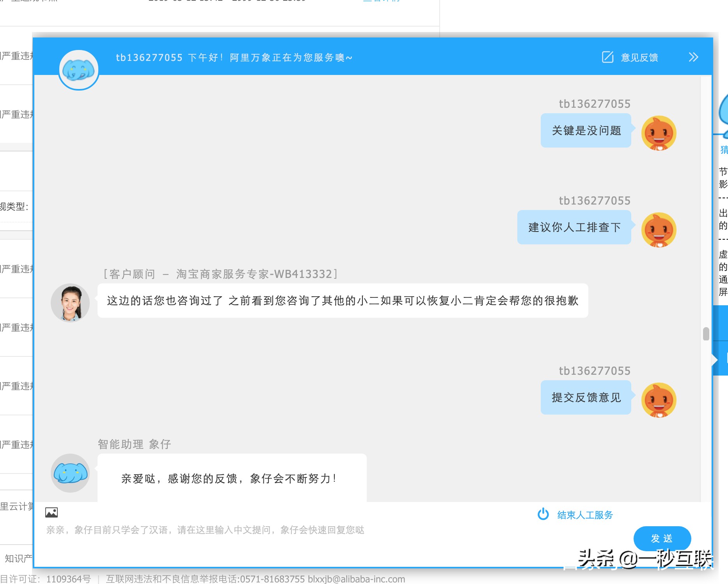Select the 提交反馈意见 message bubble
The width and height of the screenshot is (728, 584).
pos(586,397)
